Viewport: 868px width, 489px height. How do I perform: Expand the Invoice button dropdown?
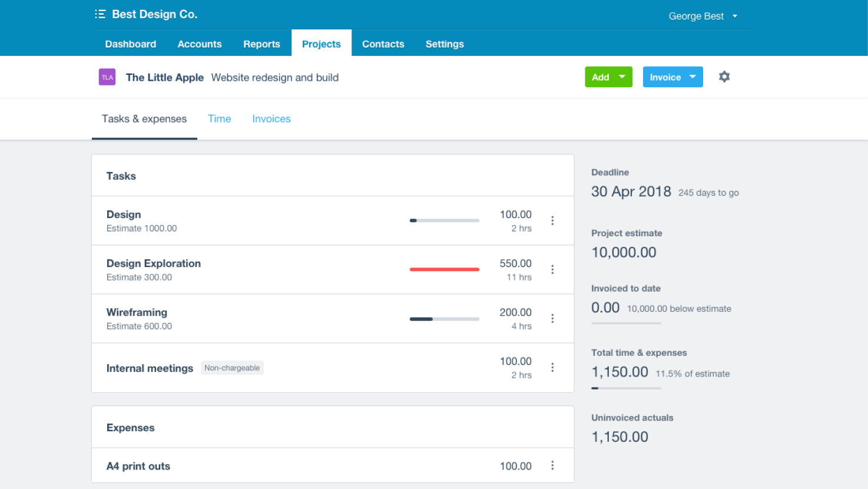[x=693, y=77]
